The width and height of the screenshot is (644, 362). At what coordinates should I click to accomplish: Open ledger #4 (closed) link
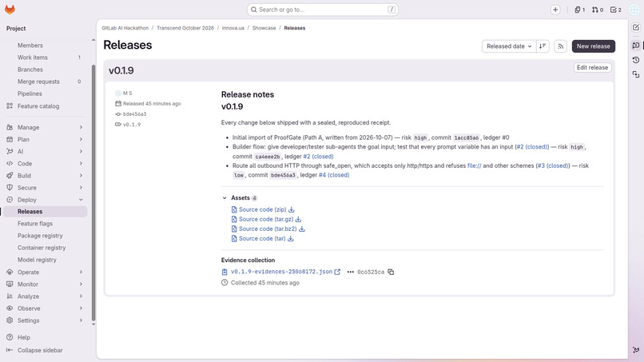[x=334, y=175]
